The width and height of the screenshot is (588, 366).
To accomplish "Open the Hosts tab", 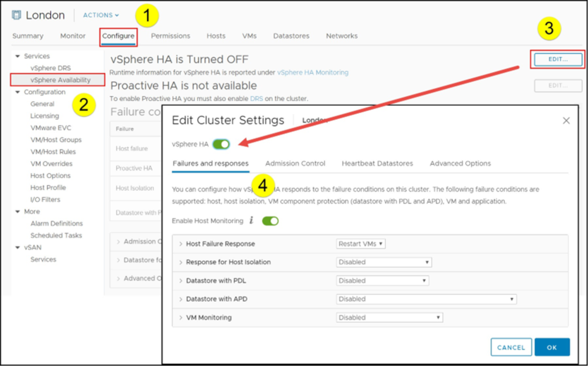I will tap(216, 36).
